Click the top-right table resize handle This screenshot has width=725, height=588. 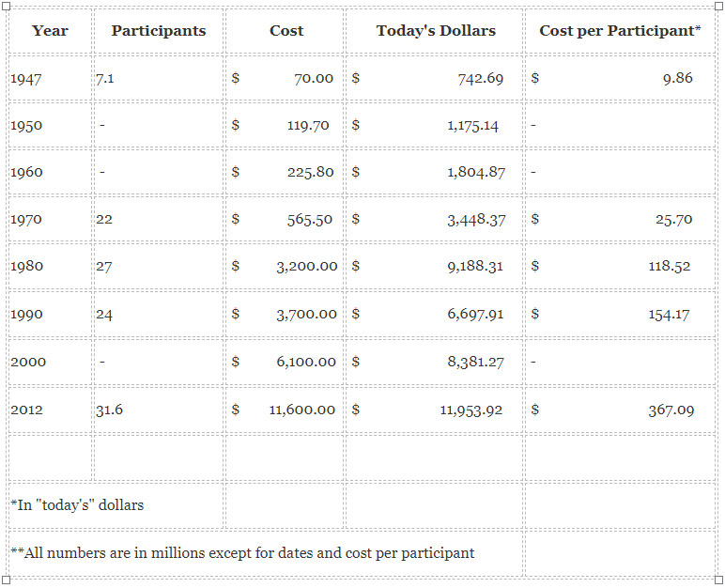[719, 6]
